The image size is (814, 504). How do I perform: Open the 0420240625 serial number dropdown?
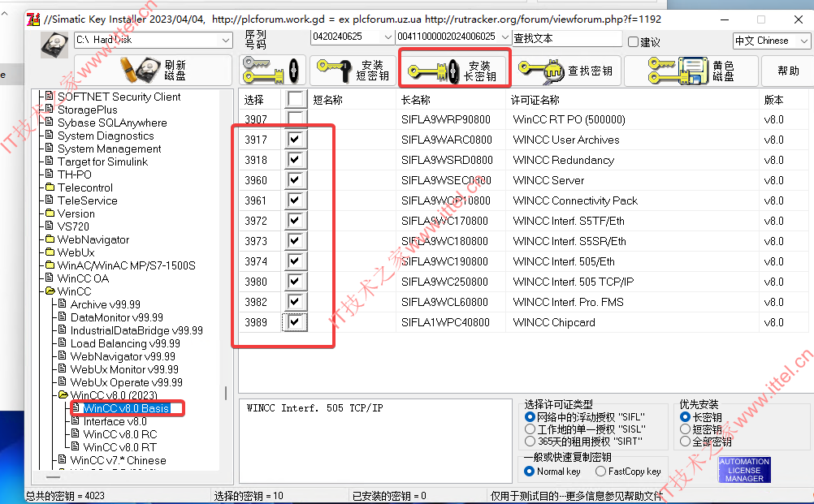(x=388, y=37)
